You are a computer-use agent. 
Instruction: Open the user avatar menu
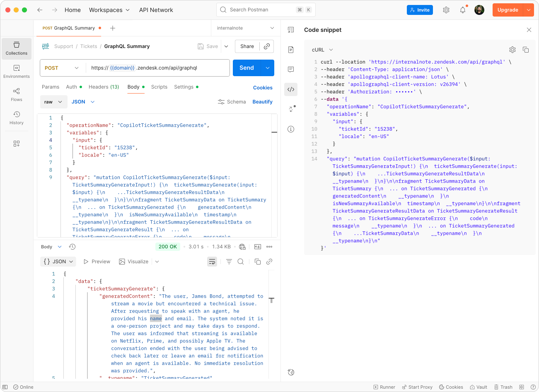(x=479, y=10)
